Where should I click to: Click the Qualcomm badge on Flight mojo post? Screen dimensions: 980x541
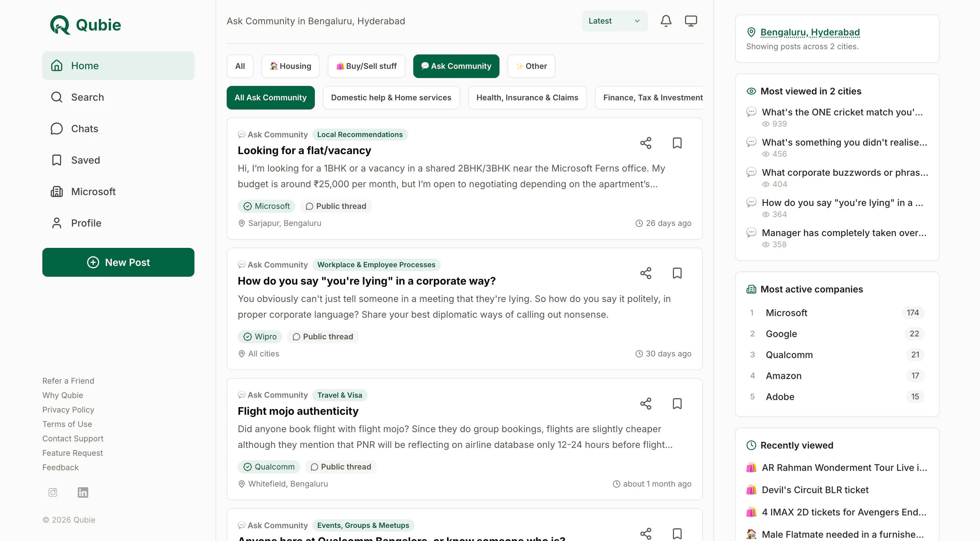tap(269, 467)
